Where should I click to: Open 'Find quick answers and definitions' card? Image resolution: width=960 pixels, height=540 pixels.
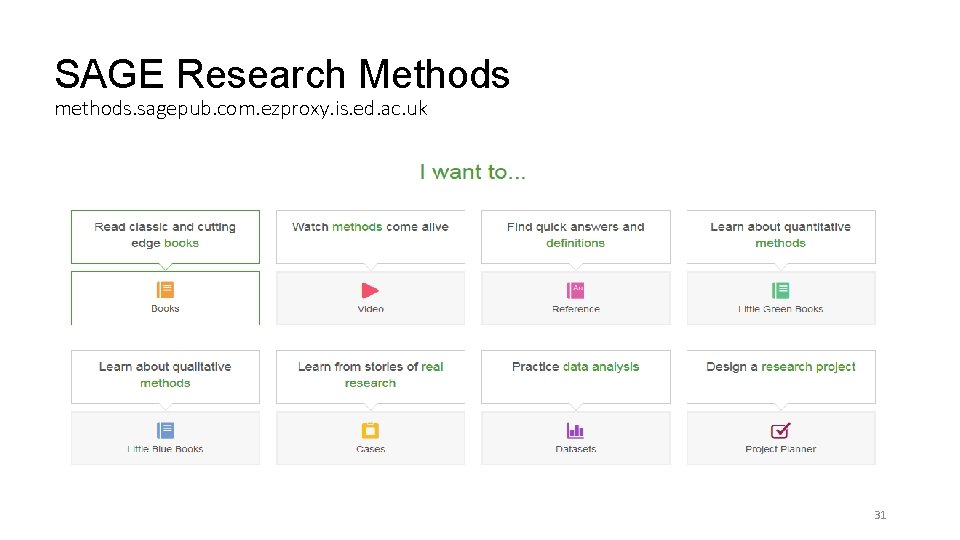click(576, 237)
